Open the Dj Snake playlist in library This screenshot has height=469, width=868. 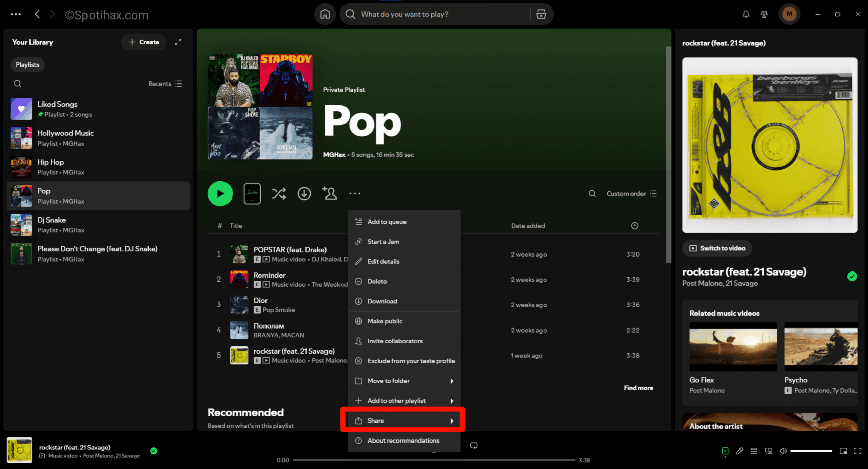click(98, 225)
